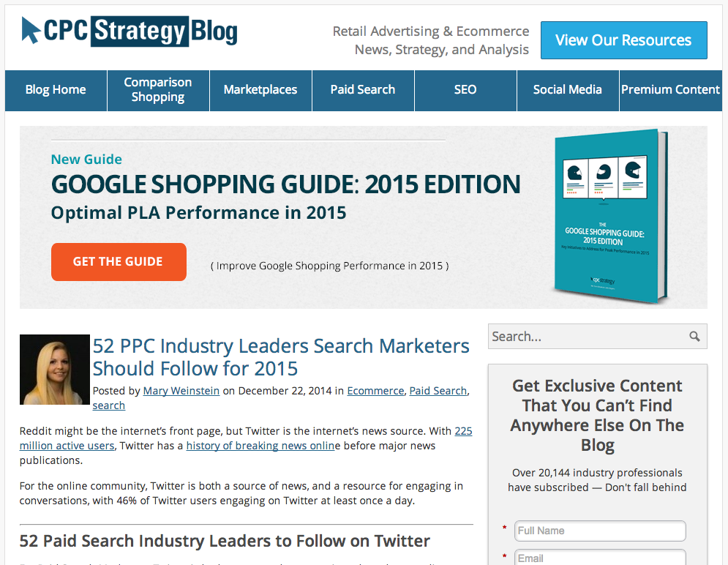Open the SEO nav item
728x565 pixels.
[465, 90]
